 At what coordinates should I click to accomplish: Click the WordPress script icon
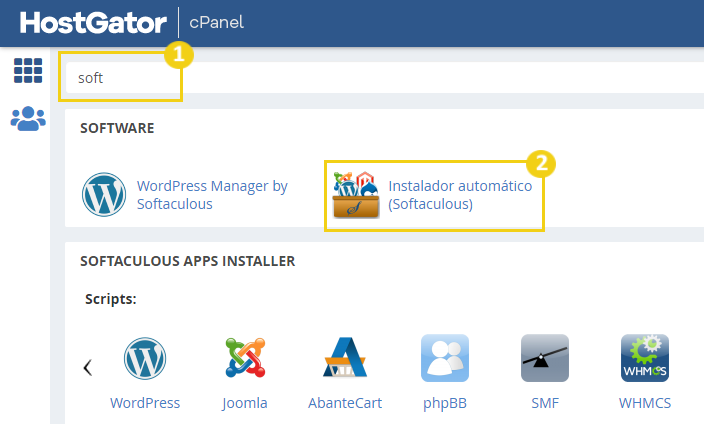[x=145, y=358]
